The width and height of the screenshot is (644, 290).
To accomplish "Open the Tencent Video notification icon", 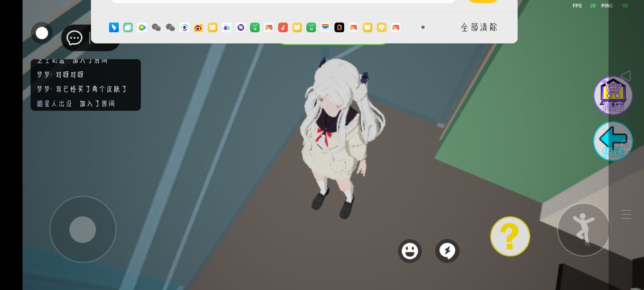I will pyautogui.click(x=142, y=27).
